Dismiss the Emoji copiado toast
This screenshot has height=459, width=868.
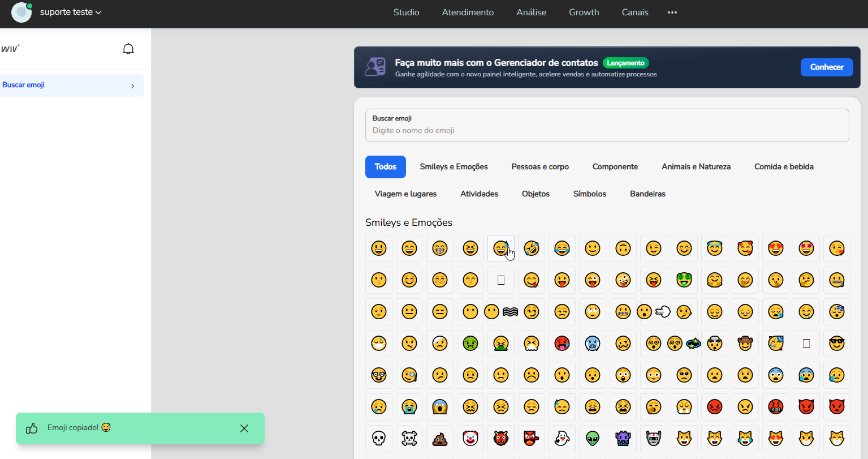(x=244, y=428)
